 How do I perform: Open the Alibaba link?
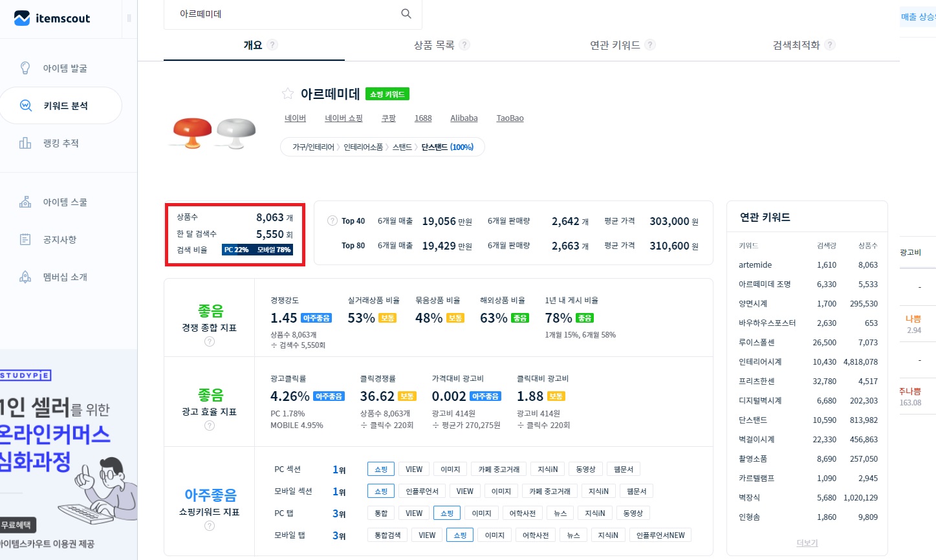click(x=464, y=118)
